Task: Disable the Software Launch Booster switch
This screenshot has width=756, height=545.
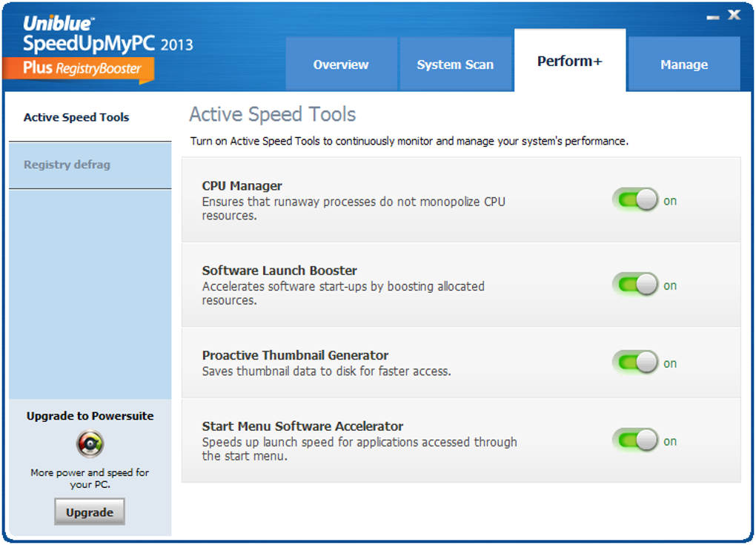Action: point(635,285)
